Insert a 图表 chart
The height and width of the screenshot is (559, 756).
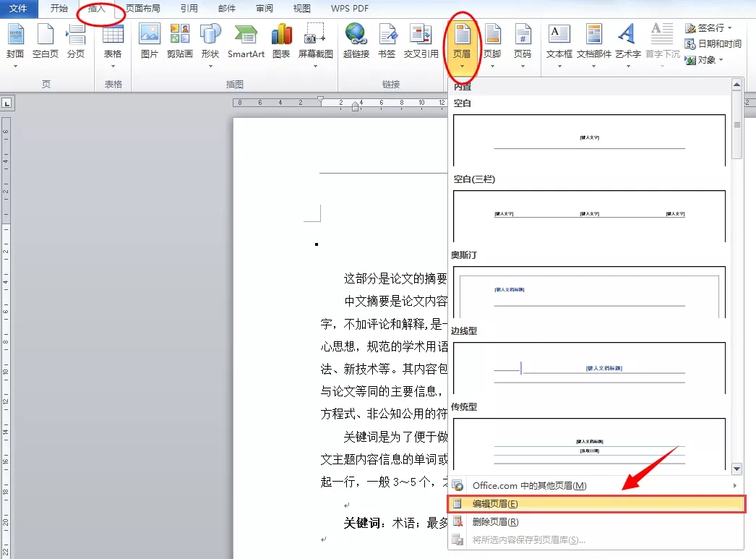(281, 43)
